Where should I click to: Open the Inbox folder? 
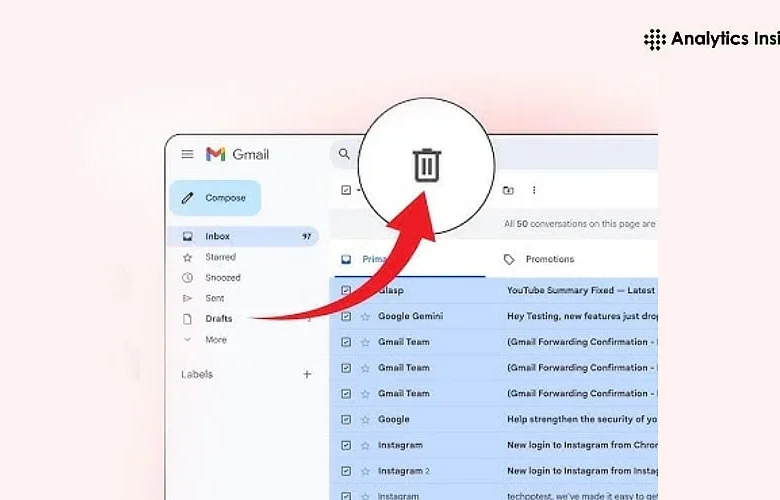tap(242, 236)
